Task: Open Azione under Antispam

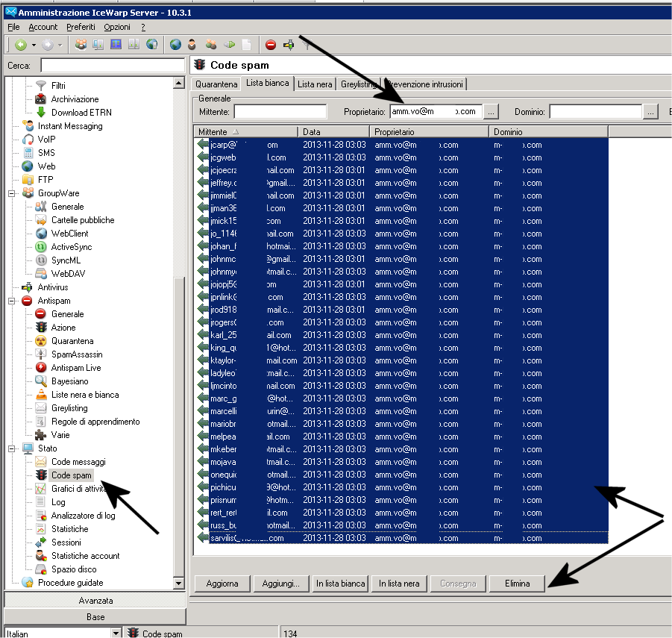Action: (x=63, y=328)
